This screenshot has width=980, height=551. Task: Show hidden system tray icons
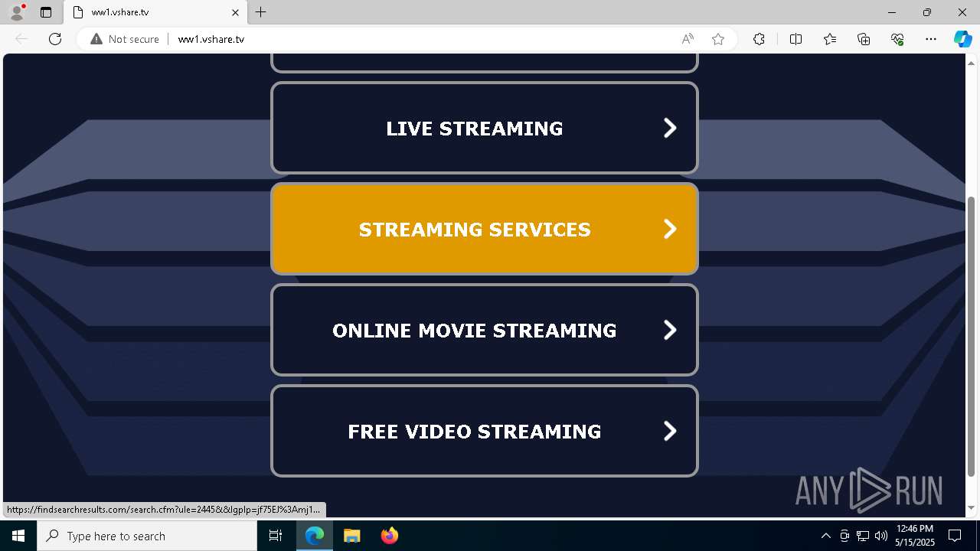(825, 536)
